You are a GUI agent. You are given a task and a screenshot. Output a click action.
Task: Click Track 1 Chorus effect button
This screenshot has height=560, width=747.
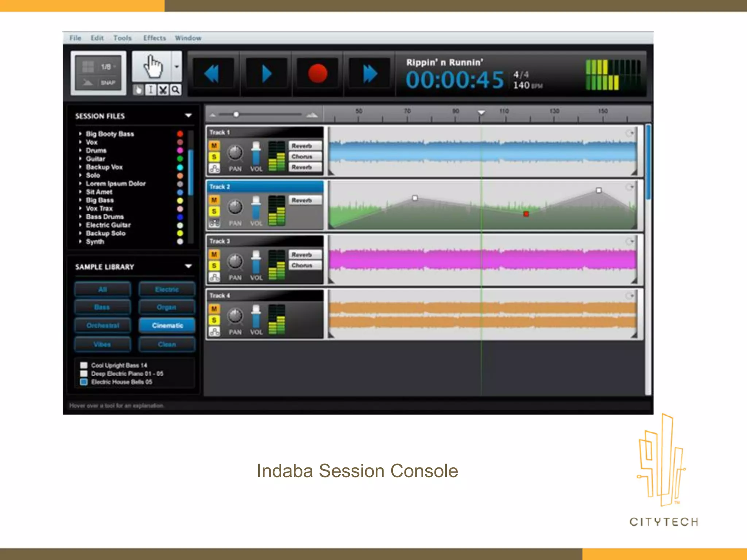(x=306, y=156)
